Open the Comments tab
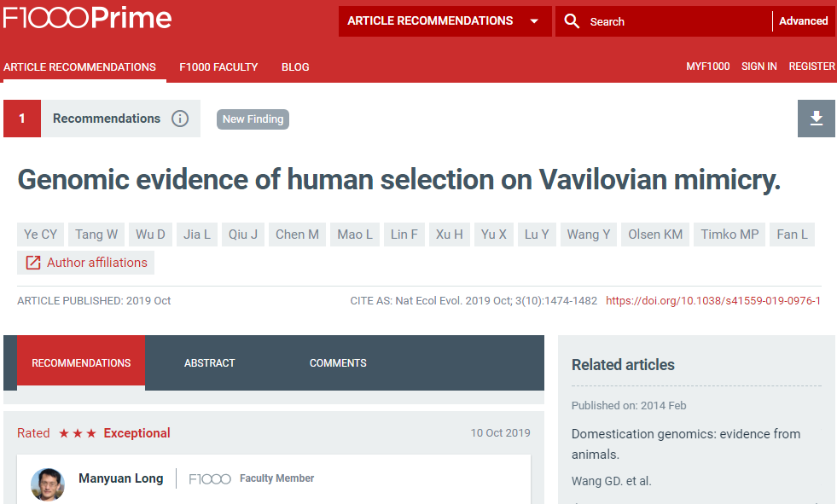 (x=338, y=363)
